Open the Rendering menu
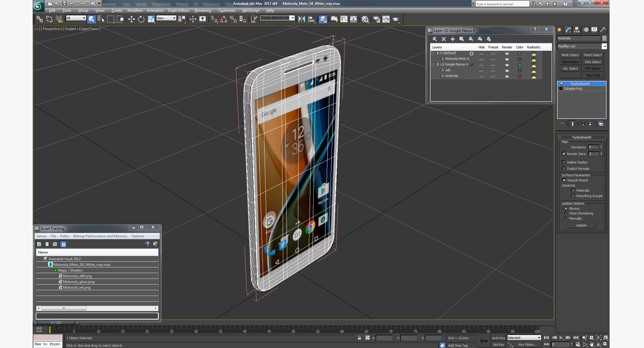644x348 pixels. tap(203, 10)
